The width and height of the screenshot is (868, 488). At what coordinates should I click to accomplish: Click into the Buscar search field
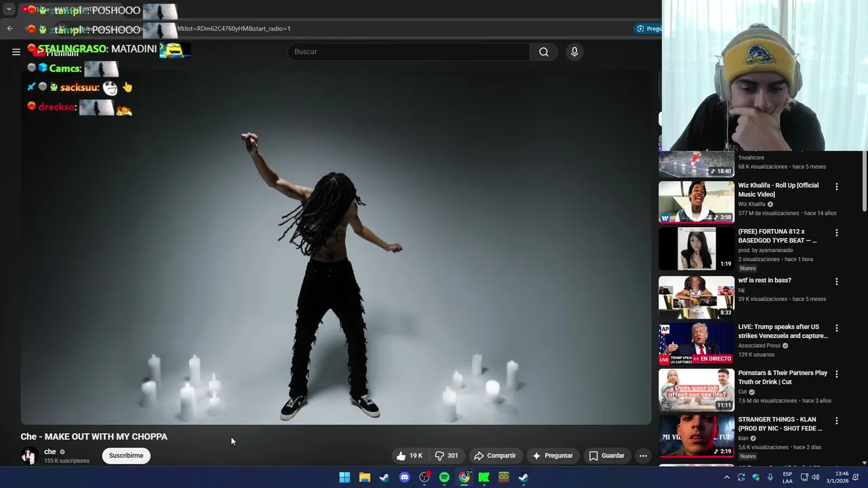coord(409,52)
